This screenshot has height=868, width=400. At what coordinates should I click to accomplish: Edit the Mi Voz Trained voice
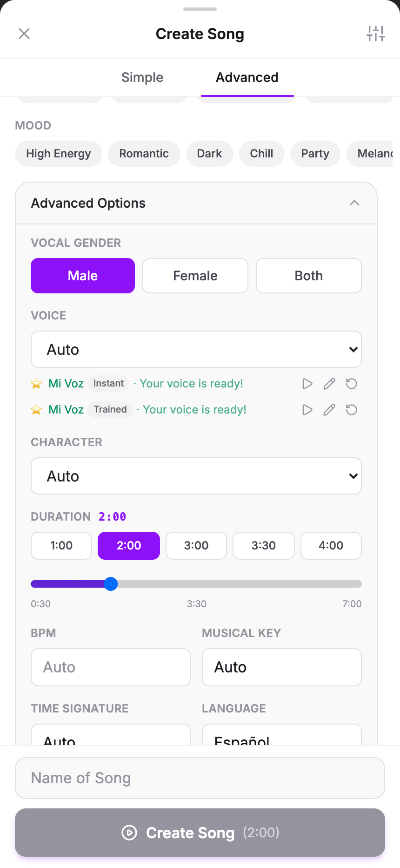(x=329, y=410)
